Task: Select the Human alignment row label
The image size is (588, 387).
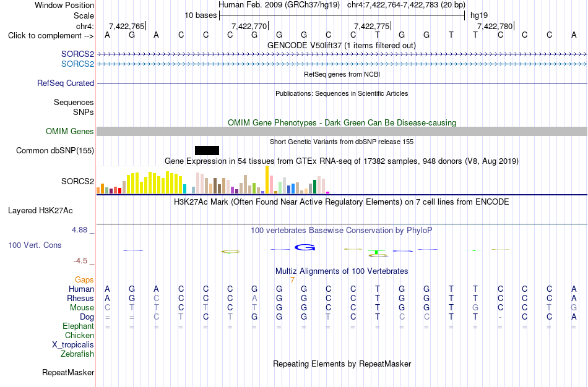Action: pos(81,289)
